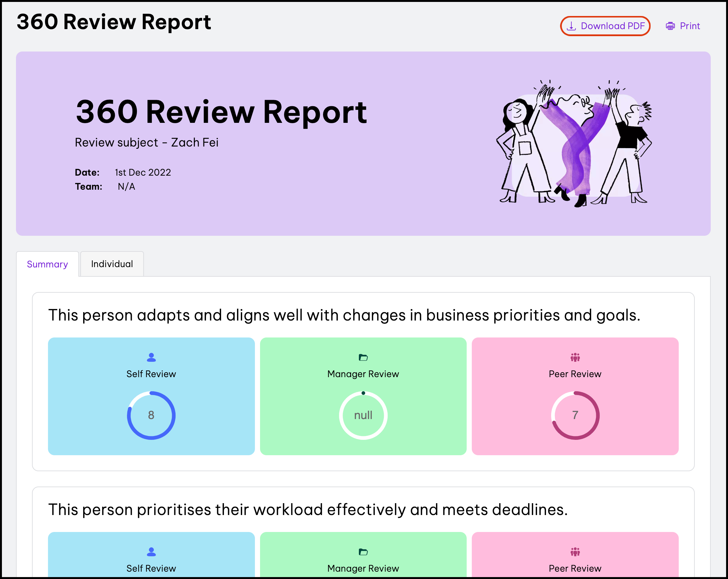The height and width of the screenshot is (579, 728).
Task: Click the download arrow icon beside Download PDF
Action: (x=571, y=26)
